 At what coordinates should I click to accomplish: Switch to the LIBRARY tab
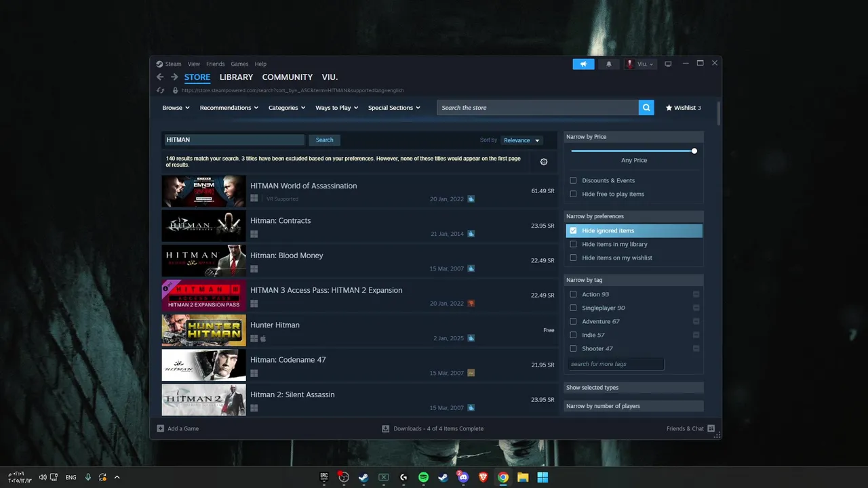pos(236,77)
